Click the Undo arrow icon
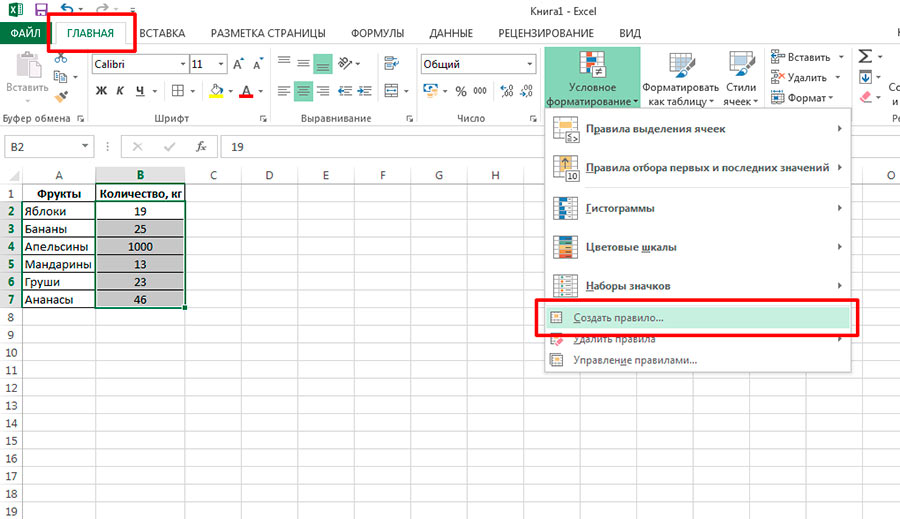 67,9
